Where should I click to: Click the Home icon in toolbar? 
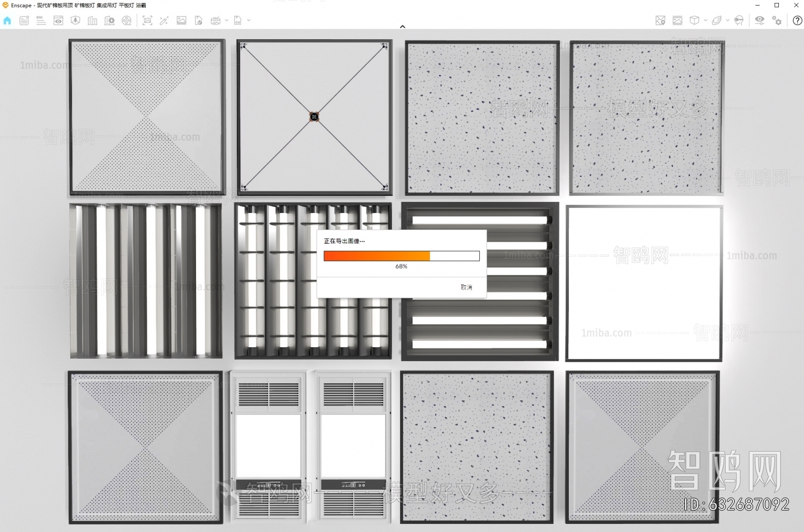(7, 21)
